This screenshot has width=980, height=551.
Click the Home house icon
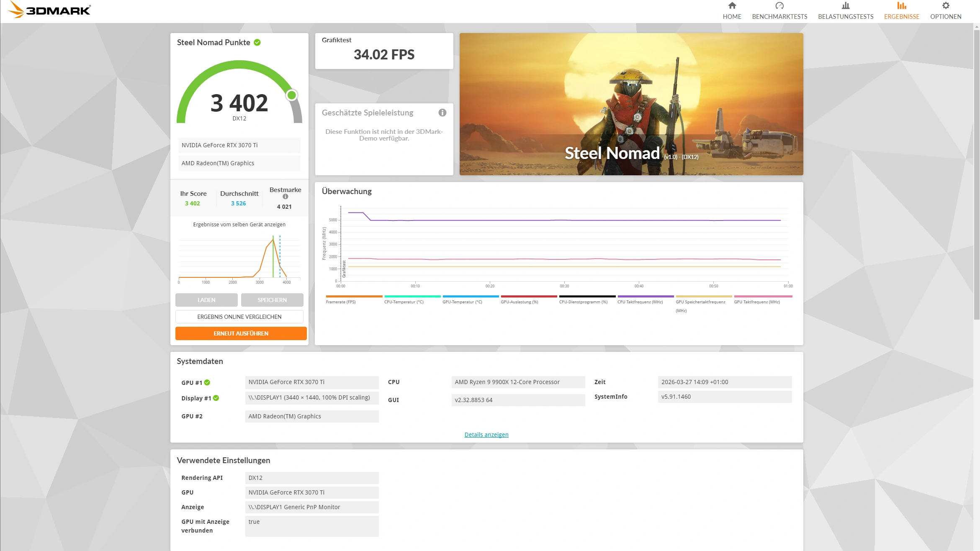[732, 6]
